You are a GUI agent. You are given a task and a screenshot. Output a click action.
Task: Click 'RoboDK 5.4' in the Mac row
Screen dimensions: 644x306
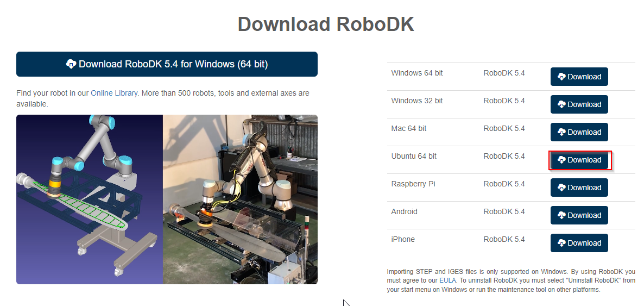504,128
